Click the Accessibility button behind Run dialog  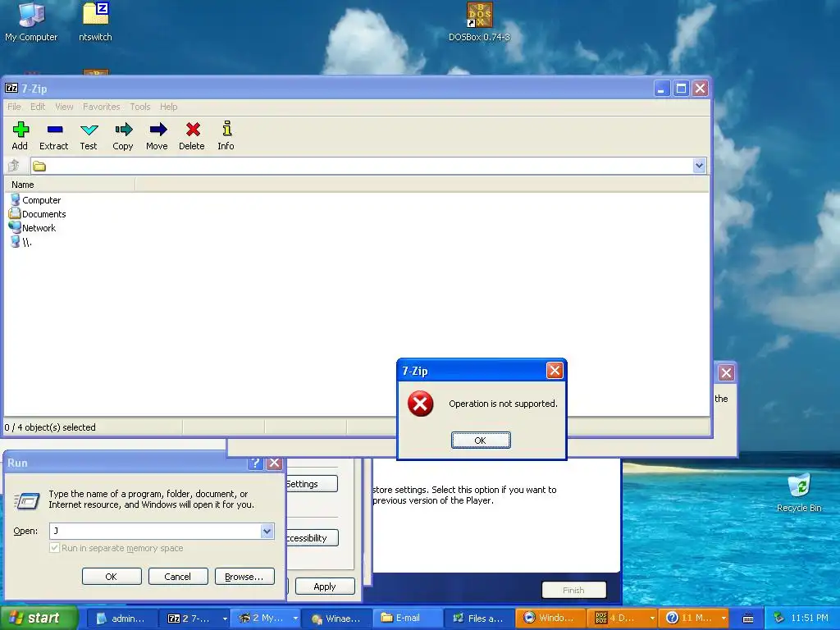313,538
